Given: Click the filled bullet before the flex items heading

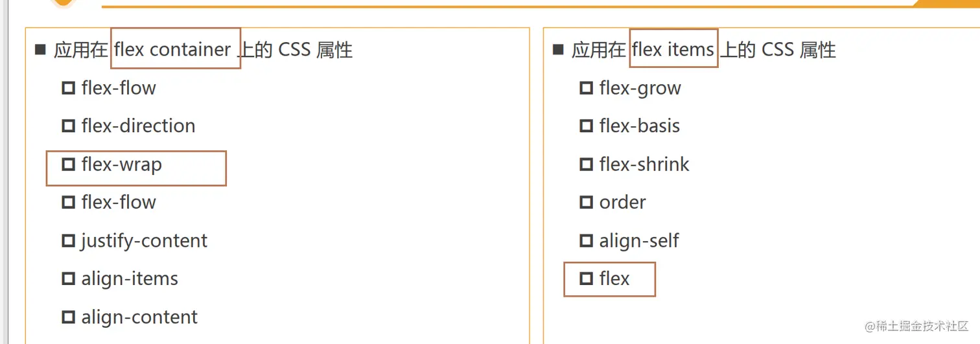Looking at the screenshot, I should tap(558, 50).
